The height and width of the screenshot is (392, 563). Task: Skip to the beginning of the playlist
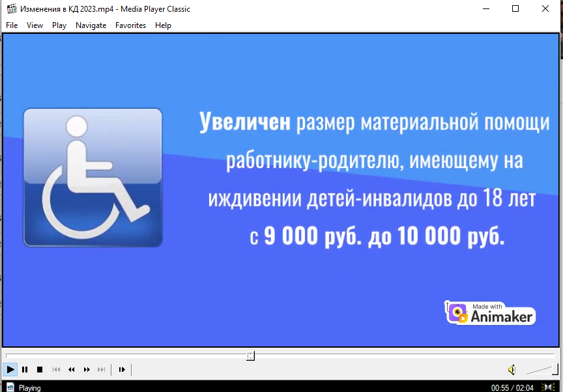[56, 369]
